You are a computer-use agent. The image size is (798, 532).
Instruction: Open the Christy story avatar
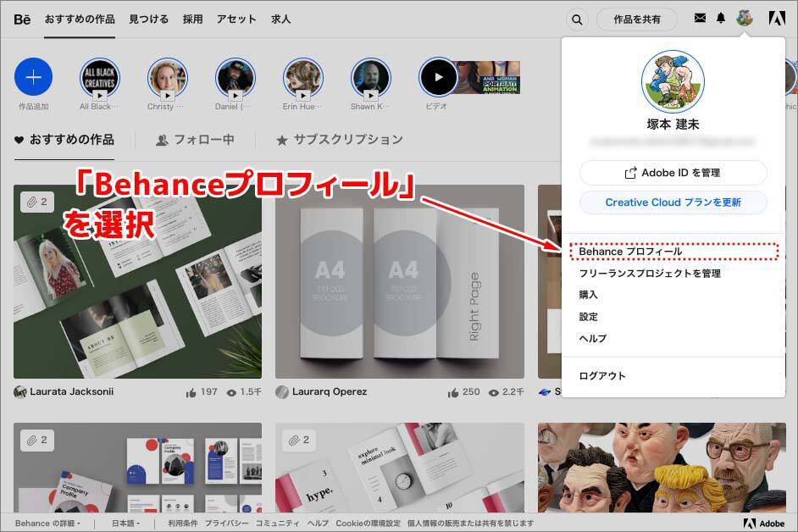[168, 78]
